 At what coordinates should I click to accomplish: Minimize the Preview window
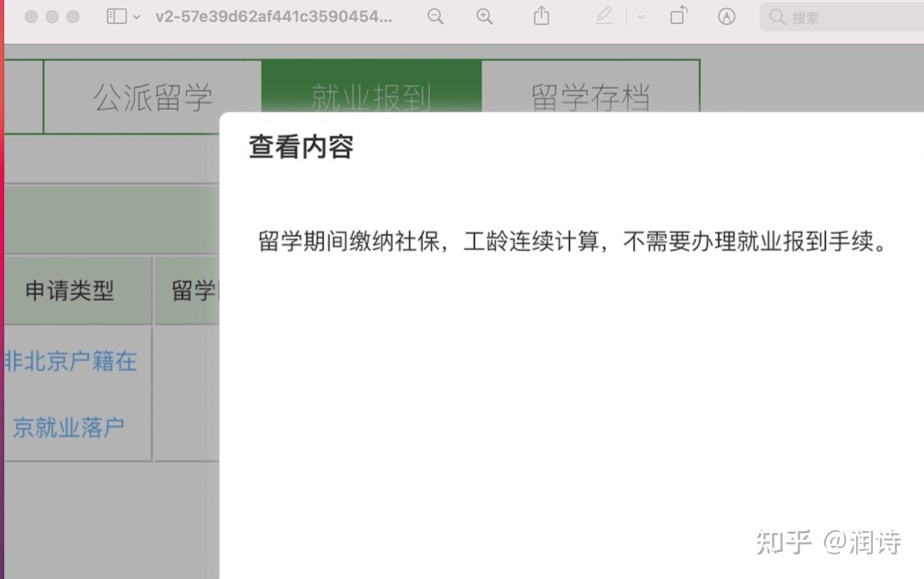52,17
